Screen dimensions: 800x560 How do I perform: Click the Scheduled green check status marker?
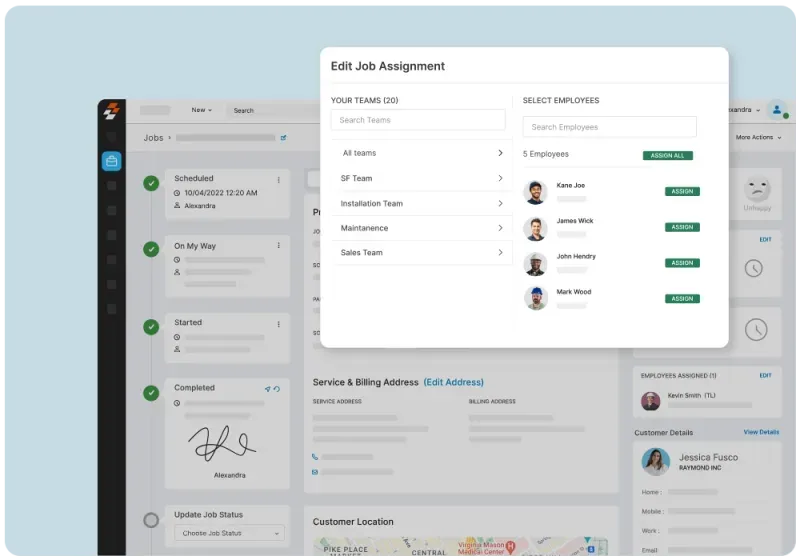tap(151, 183)
